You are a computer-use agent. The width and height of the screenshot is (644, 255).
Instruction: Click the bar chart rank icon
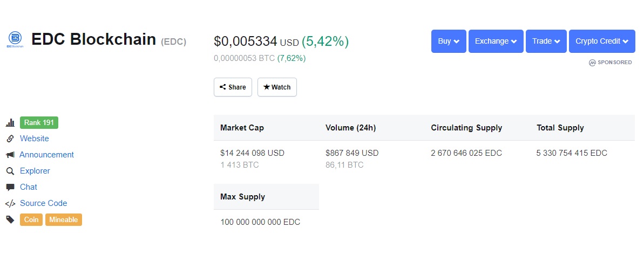(x=10, y=122)
